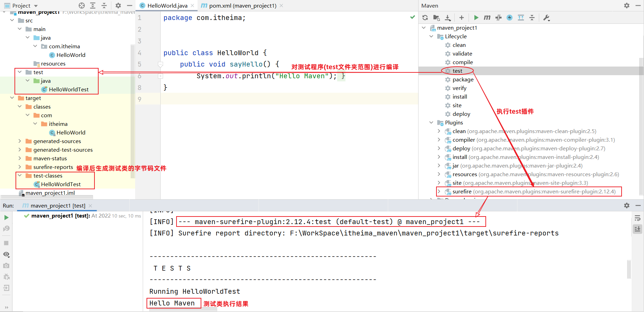Expand the surefire plugin node
This screenshot has height=312, width=644.
pyautogui.click(x=439, y=191)
